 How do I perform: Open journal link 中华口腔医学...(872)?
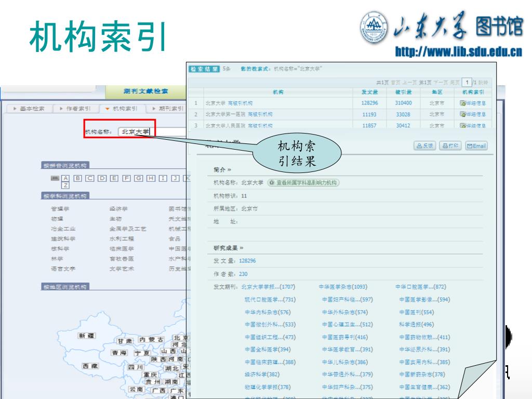click(421, 287)
